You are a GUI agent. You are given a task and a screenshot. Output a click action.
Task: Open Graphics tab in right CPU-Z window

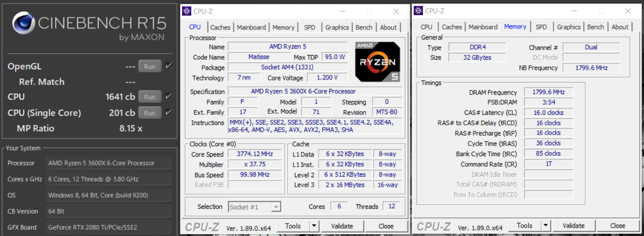[x=569, y=27]
